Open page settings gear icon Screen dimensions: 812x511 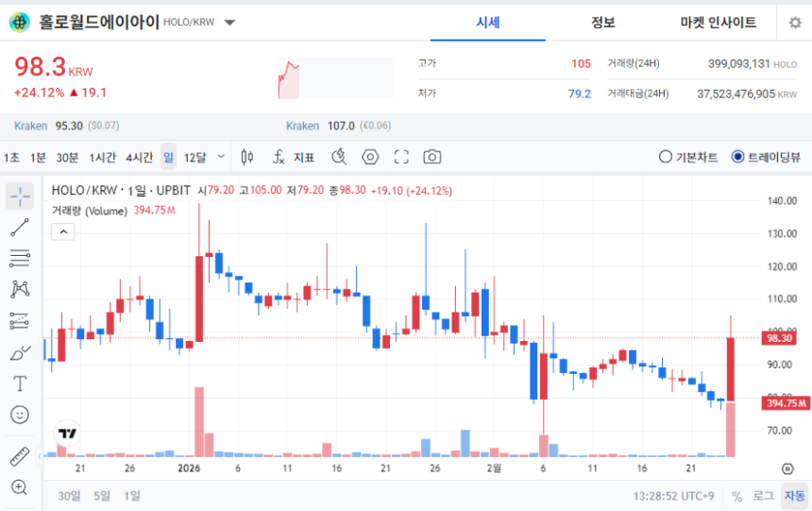coord(795,23)
